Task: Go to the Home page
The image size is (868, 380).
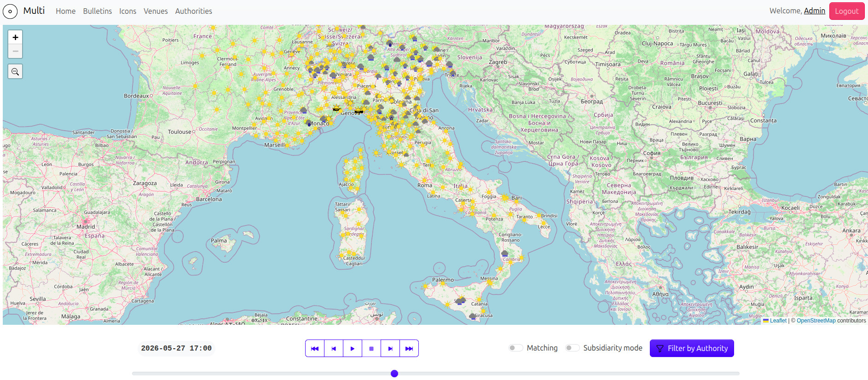Action: [x=66, y=11]
